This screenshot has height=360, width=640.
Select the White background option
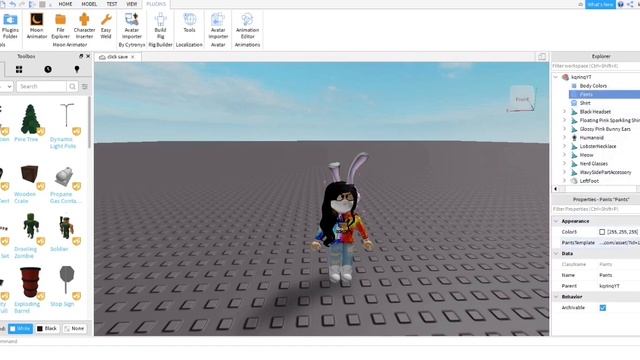click(20, 329)
